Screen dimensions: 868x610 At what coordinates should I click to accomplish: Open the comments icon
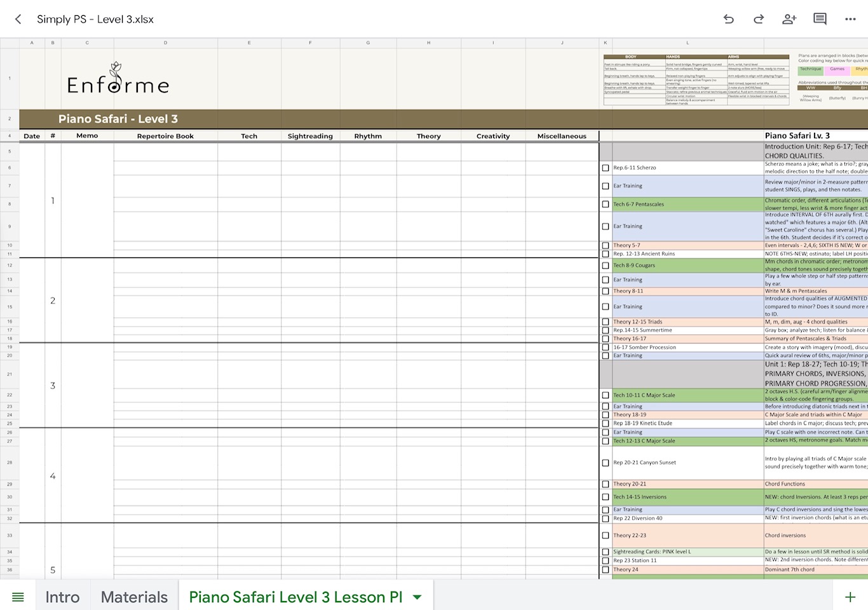820,19
